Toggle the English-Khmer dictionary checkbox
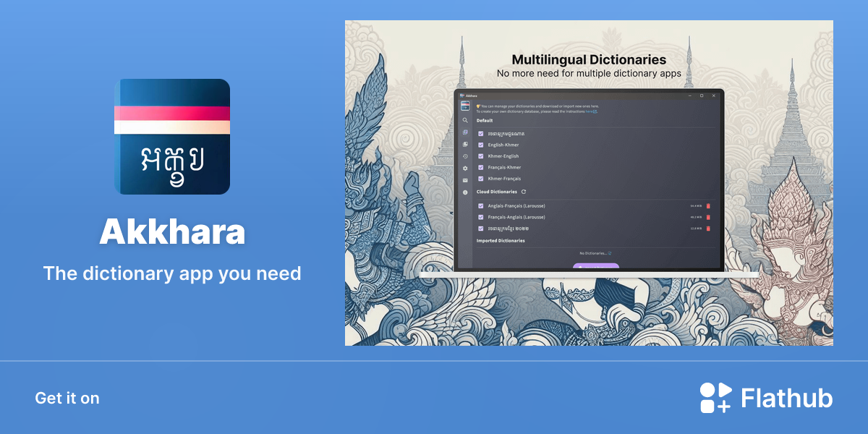868x434 pixels. (x=481, y=145)
